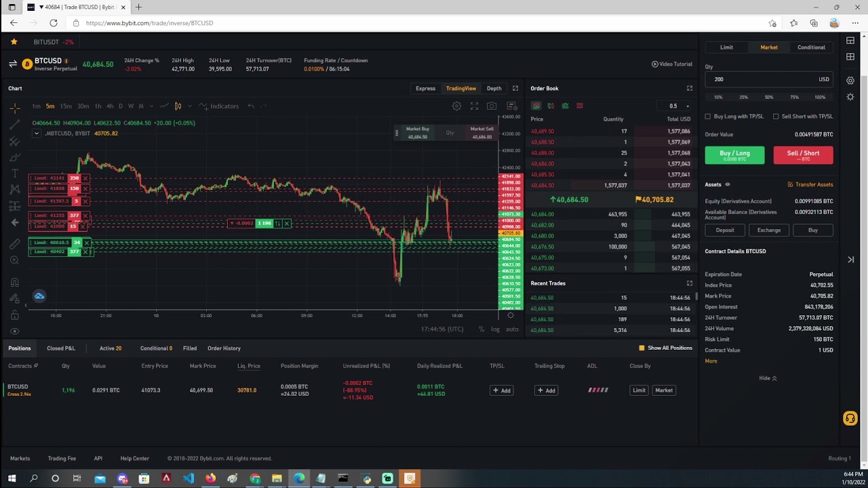The width and height of the screenshot is (868, 488).
Task: Open the Indicators menu
Action: coord(219,106)
